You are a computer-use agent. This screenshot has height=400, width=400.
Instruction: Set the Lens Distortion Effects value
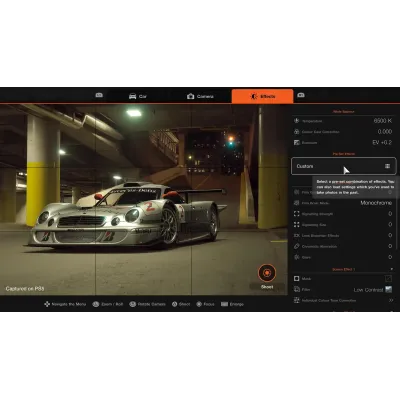pos(390,235)
